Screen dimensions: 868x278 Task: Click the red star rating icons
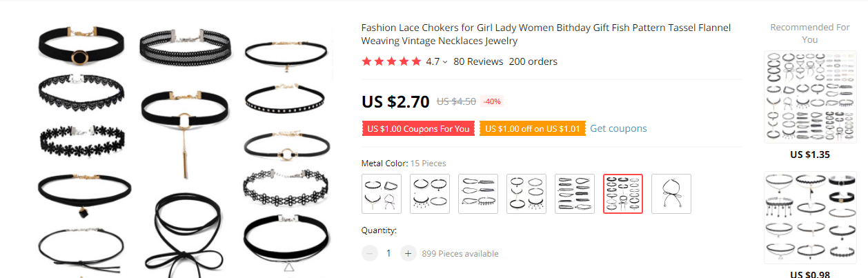[391, 61]
